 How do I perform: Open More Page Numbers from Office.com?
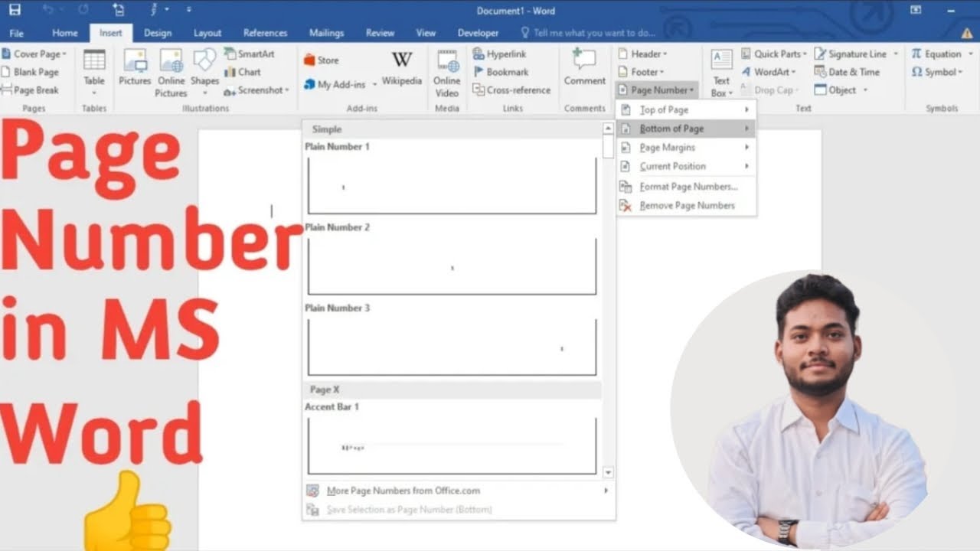pos(459,491)
